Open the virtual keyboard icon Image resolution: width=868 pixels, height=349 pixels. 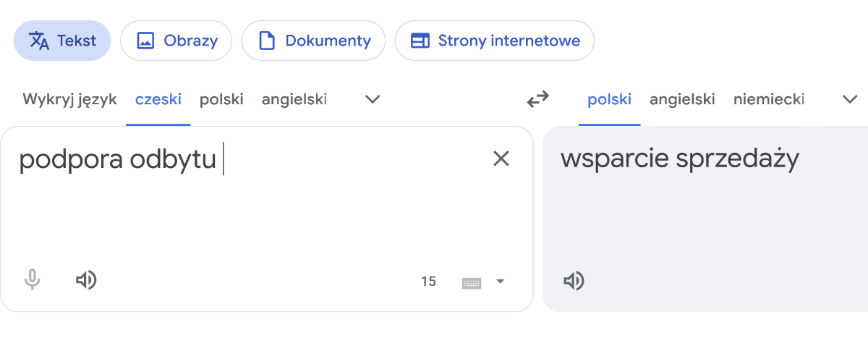[x=472, y=282]
